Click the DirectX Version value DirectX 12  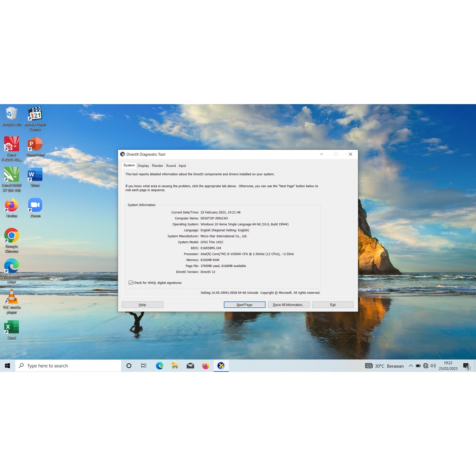coord(208,272)
